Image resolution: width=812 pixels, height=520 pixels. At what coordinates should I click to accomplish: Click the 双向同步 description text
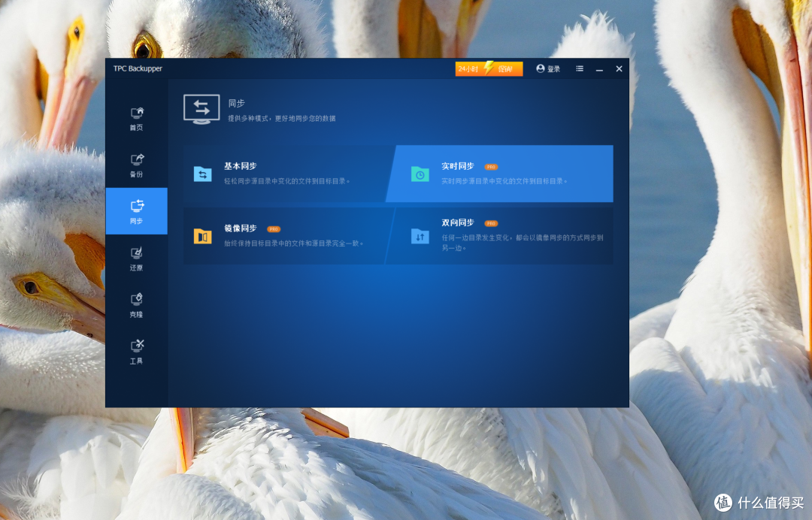(523, 243)
